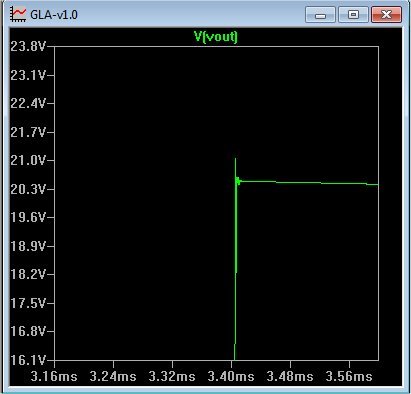
Task: Click the 16.8V axis label
Action: click(28, 331)
